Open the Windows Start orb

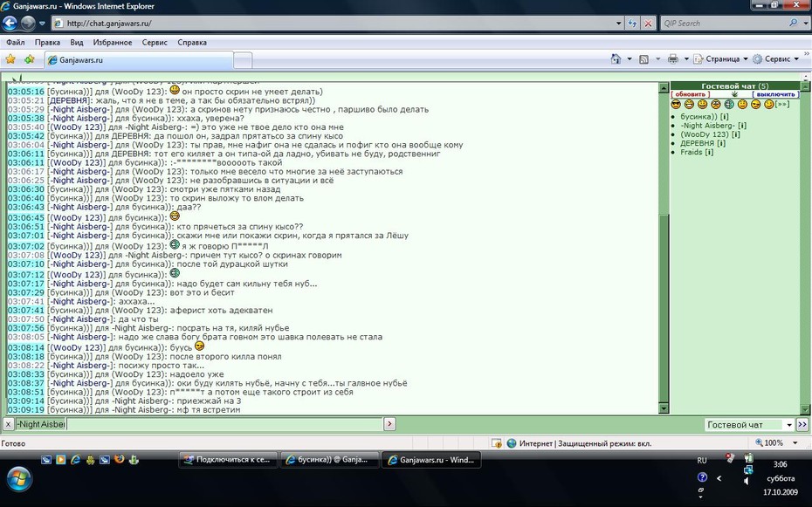click(18, 479)
